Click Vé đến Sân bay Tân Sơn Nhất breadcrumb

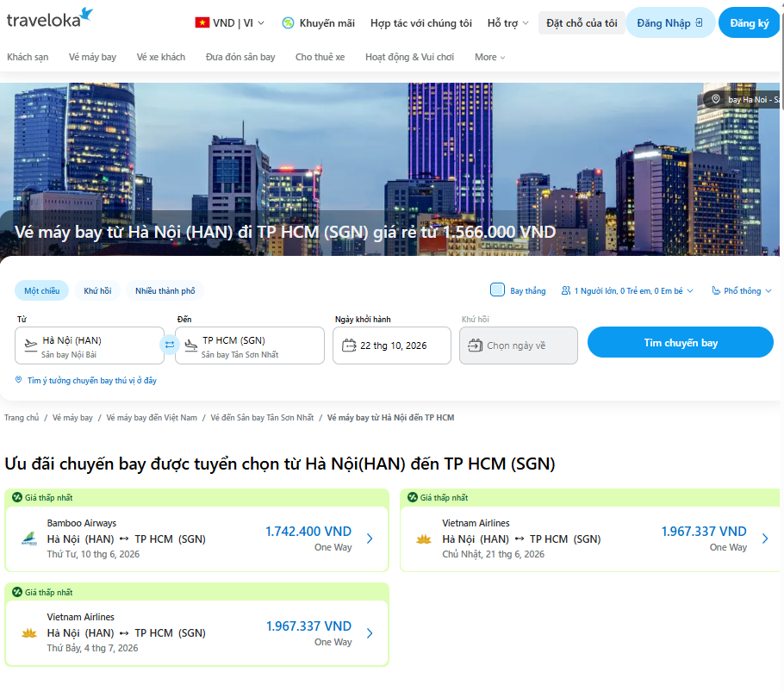coord(262,418)
